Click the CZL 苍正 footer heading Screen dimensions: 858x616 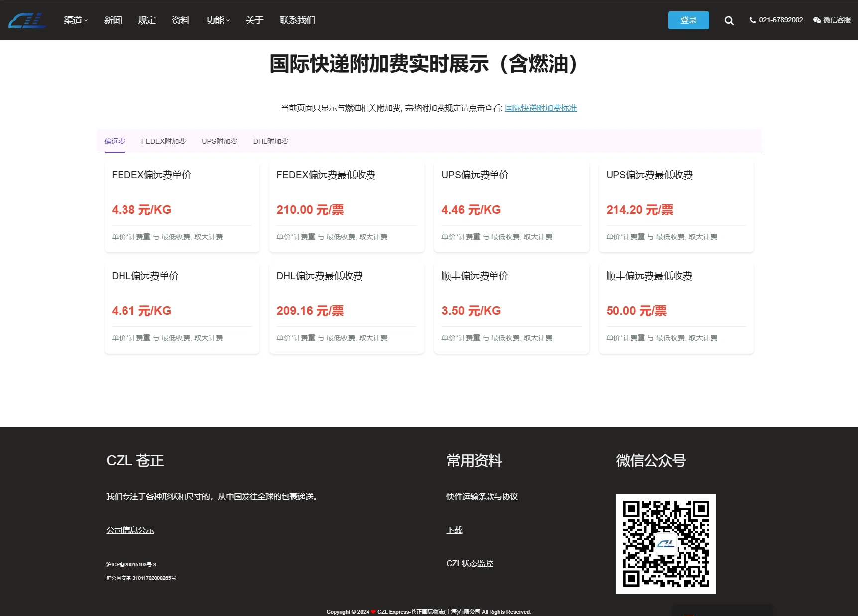pos(135,461)
